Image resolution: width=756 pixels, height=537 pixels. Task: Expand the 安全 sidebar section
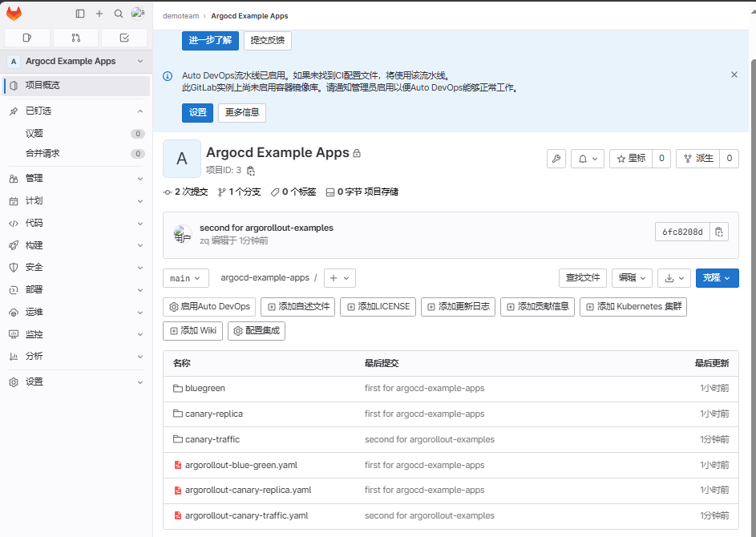(x=77, y=268)
